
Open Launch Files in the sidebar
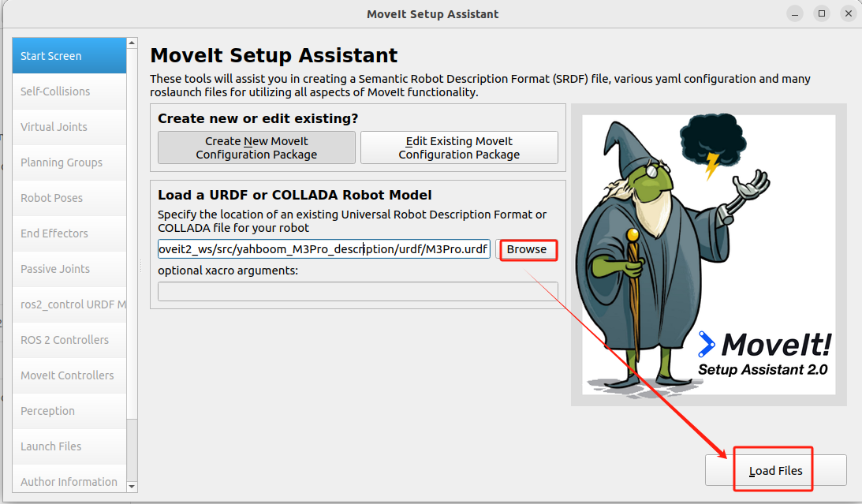click(x=69, y=446)
